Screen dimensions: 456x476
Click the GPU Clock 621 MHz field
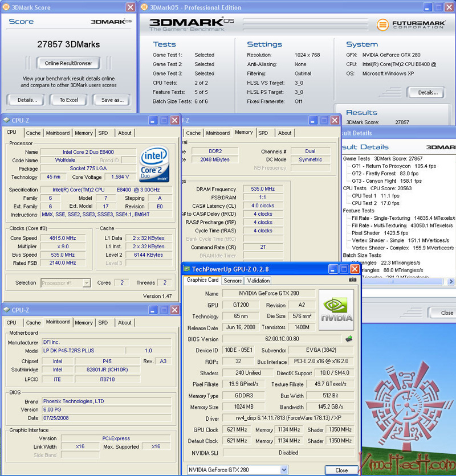[x=237, y=429]
